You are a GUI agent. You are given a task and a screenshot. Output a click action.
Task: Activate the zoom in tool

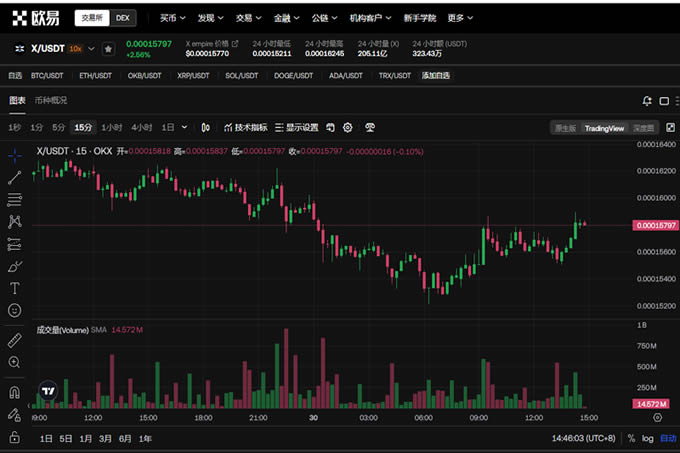[x=15, y=362]
